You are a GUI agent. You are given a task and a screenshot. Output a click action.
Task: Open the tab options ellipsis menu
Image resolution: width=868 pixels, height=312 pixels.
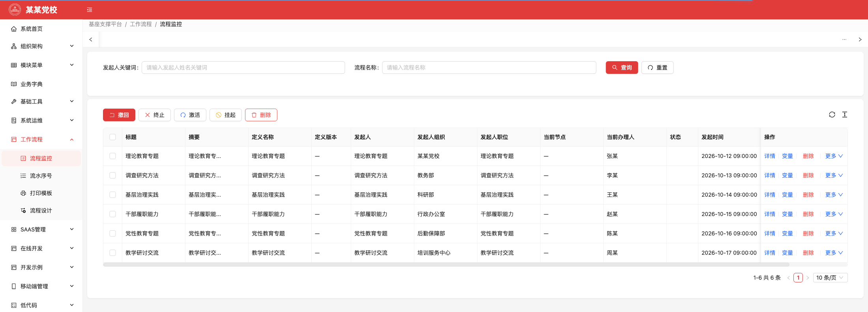pyautogui.click(x=844, y=39)
